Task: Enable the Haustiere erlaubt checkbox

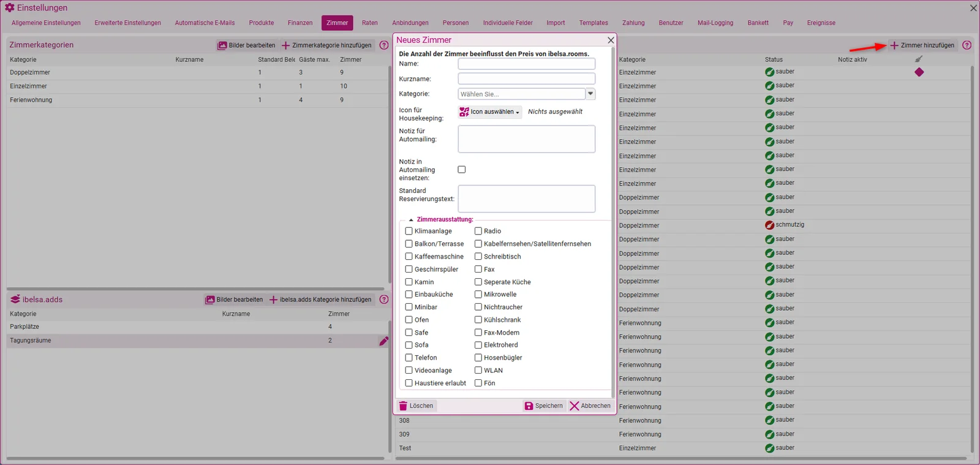Action: click(x=409, y=383)
